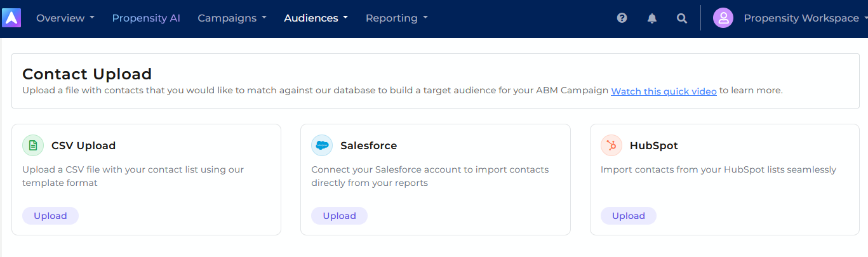Click the 'HubSpot' card title
The height and width of the screenshot is (257, 868).
653,145
